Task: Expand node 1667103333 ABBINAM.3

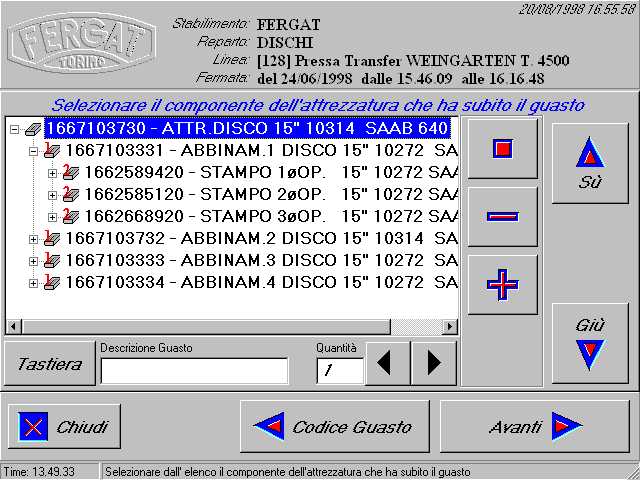Action: pyautogui.click(x=33, y=261)
